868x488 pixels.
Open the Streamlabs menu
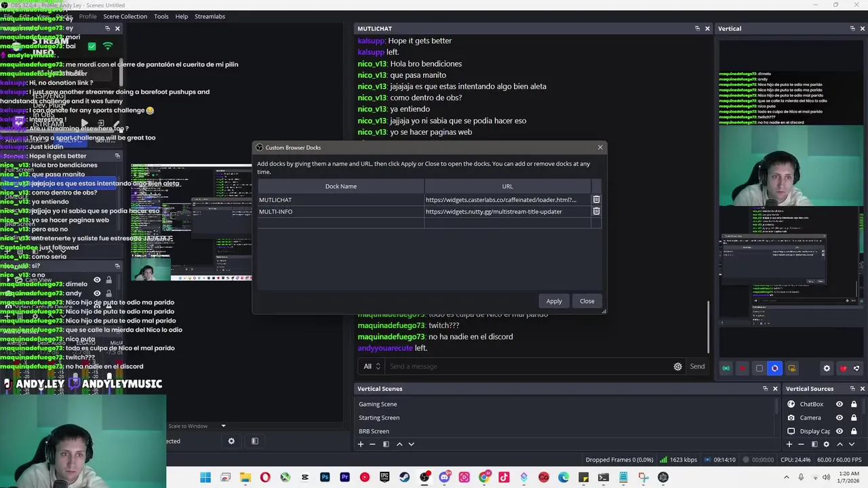(210, 16)
